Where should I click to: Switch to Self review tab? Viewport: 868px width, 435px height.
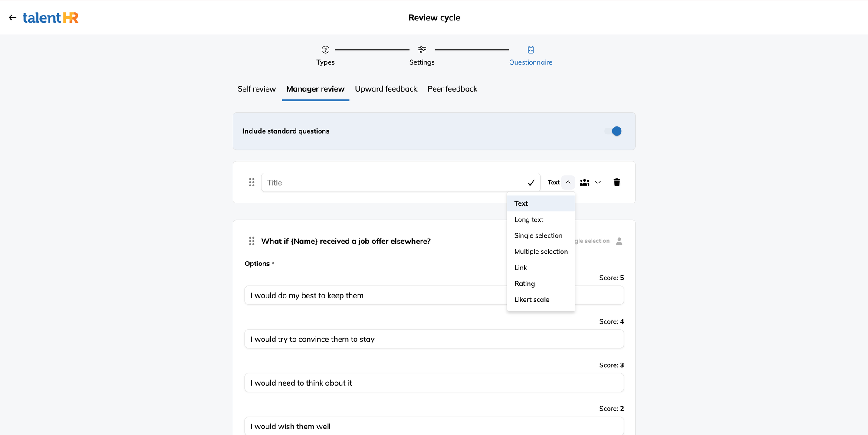point(256,89)
